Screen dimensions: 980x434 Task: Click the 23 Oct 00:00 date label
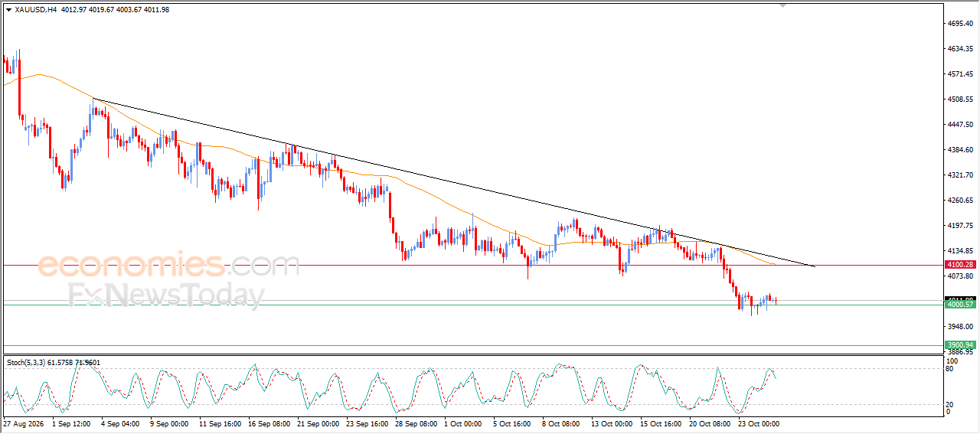point(758,423)
